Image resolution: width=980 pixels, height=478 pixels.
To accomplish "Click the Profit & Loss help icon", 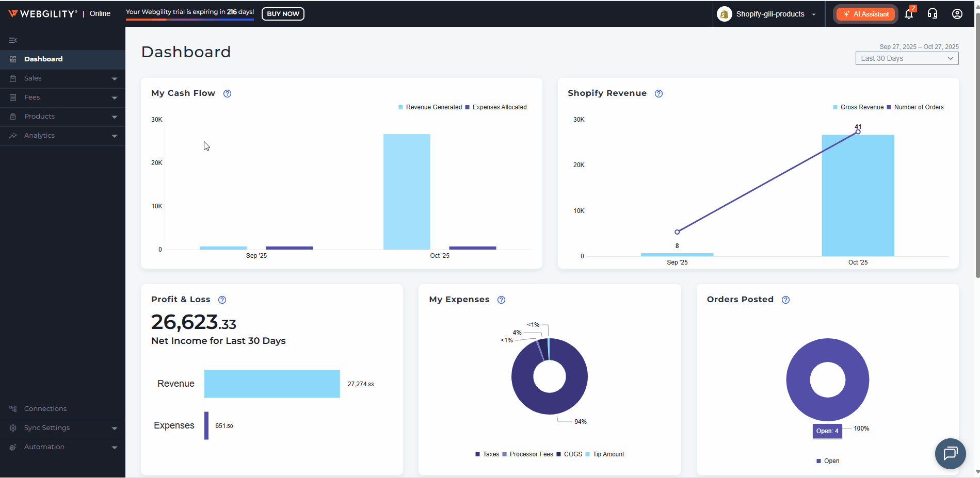I will click(222, 300).
